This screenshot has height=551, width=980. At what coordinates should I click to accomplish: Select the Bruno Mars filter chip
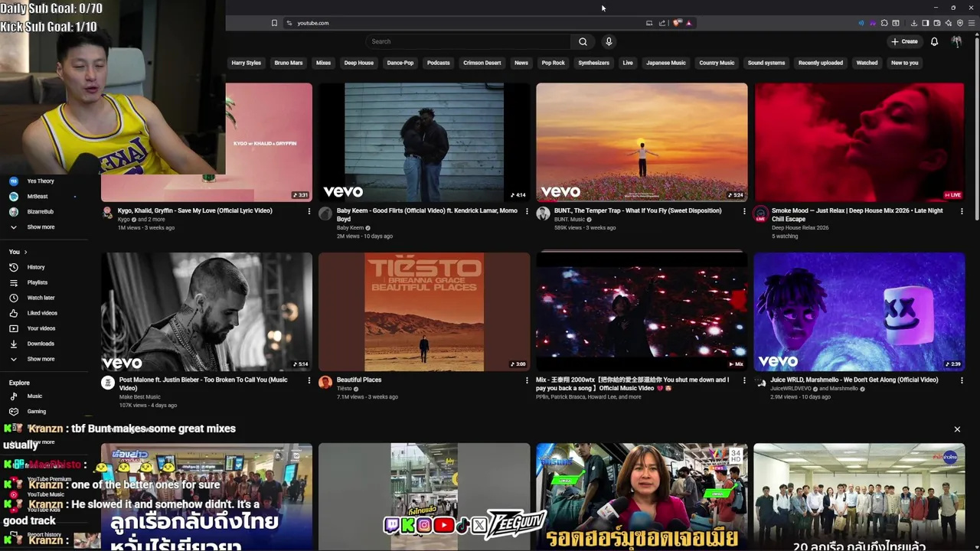(289, 63)
